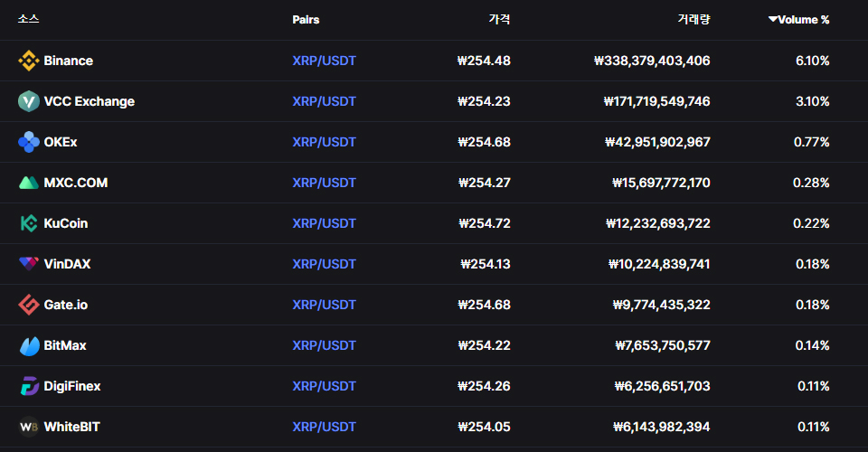Sort by the 소스 column header
This screenshot has width=868, height=452.
point(28,19)
